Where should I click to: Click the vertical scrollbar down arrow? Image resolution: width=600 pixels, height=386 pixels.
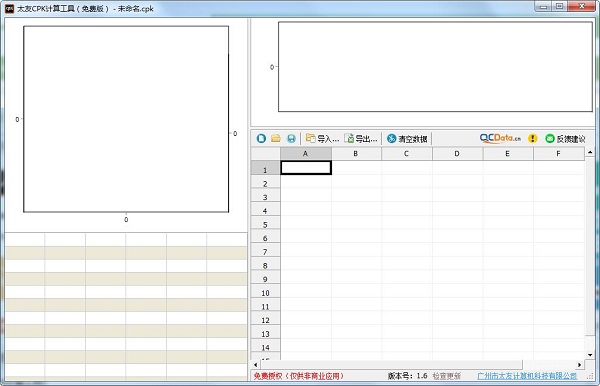click(590, 355)
